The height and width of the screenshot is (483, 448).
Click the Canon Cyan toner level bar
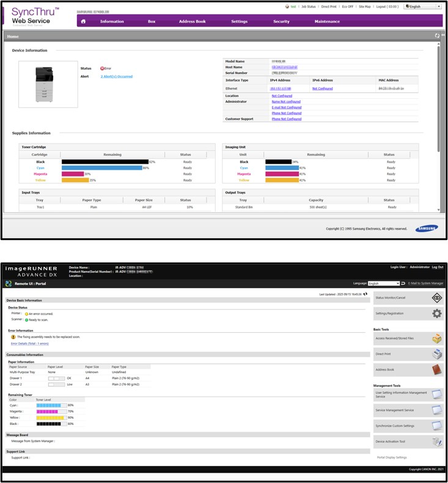pos(51,405)
